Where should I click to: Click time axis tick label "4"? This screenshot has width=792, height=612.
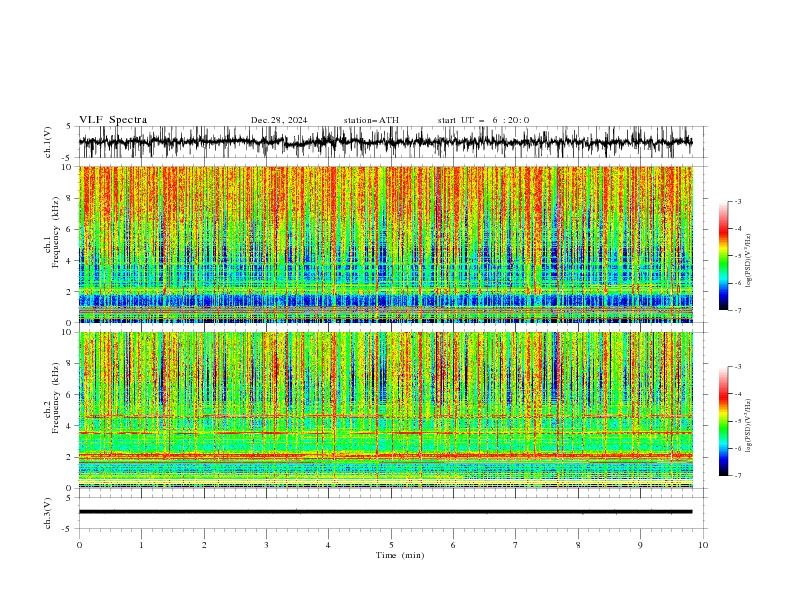328,545
